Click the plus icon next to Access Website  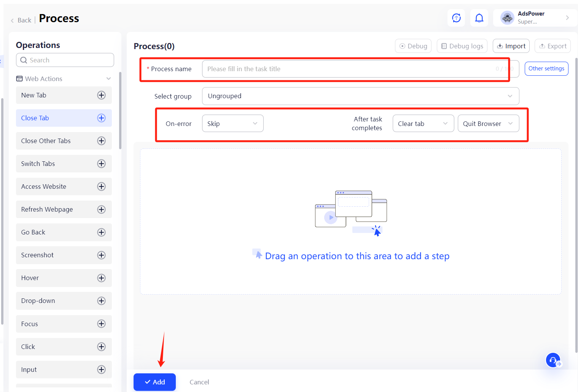pos(101,186)
